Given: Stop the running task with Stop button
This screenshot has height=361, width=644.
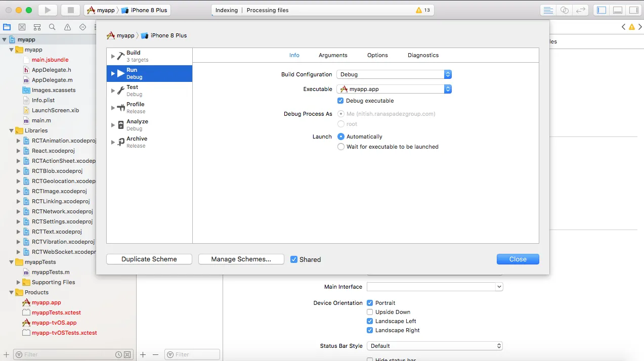Looking at the screenshot, I should click(x=71, y=10).
